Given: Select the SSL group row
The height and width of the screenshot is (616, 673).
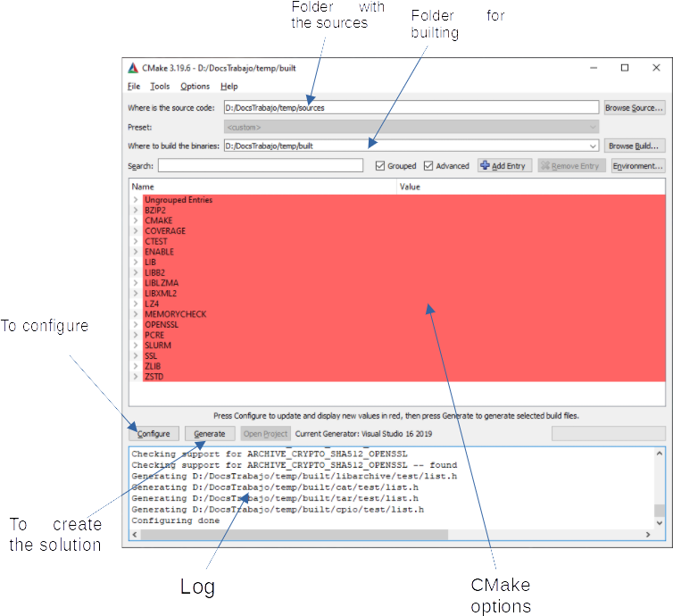Looking at the screenshot, I should tap(403, 356).
